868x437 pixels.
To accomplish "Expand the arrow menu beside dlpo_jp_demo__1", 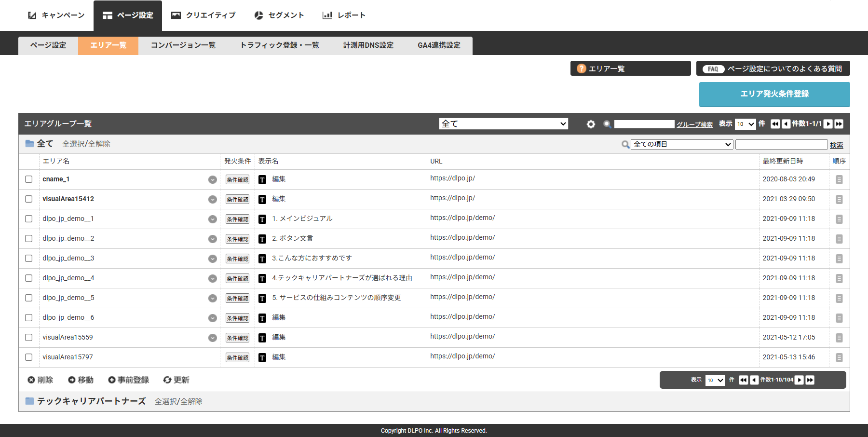I will click(x=213, y=219).
